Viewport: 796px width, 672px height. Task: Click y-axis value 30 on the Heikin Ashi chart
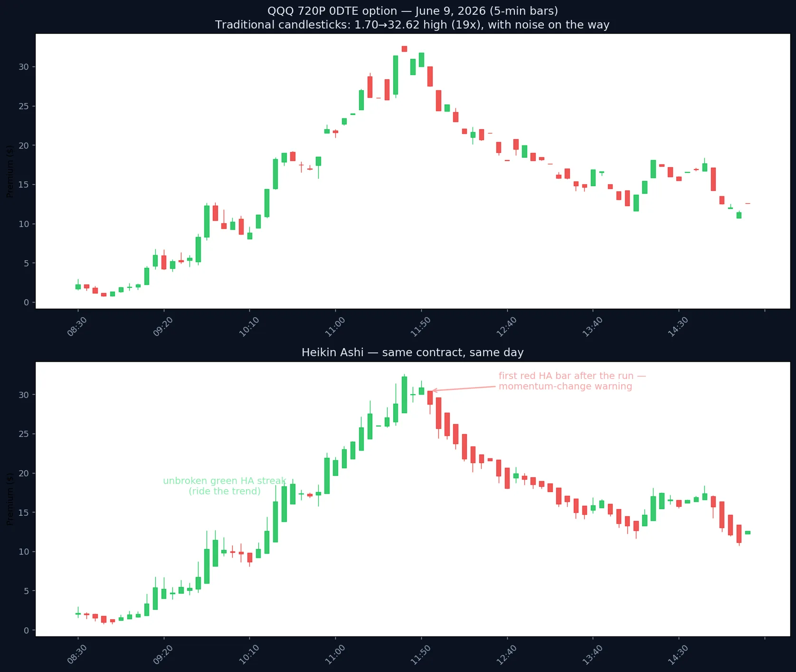point(24,395)
